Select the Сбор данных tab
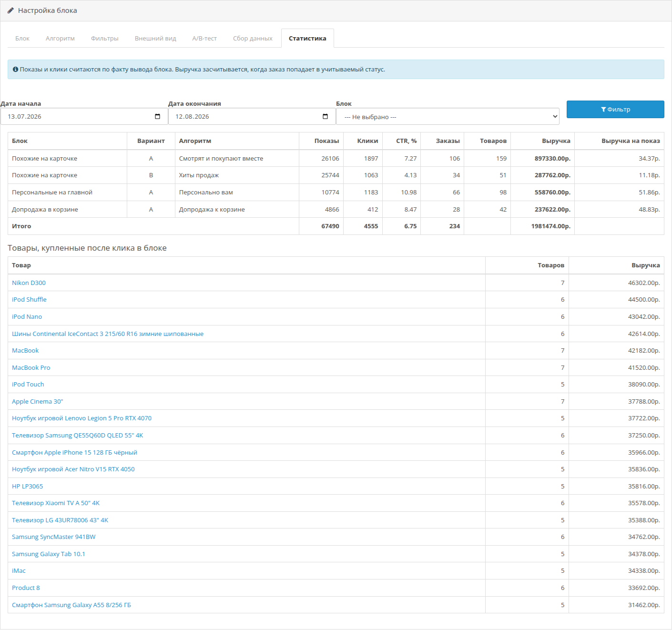 (x=253, y=39)
